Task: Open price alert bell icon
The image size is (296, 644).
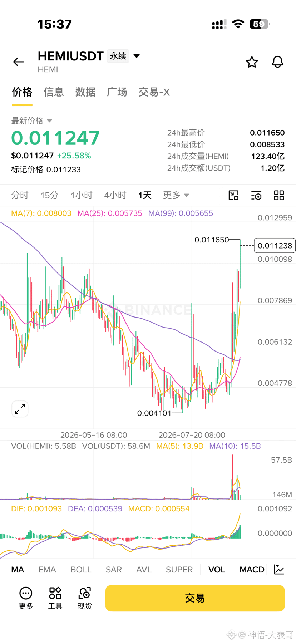Action: (x=277, y=62)
